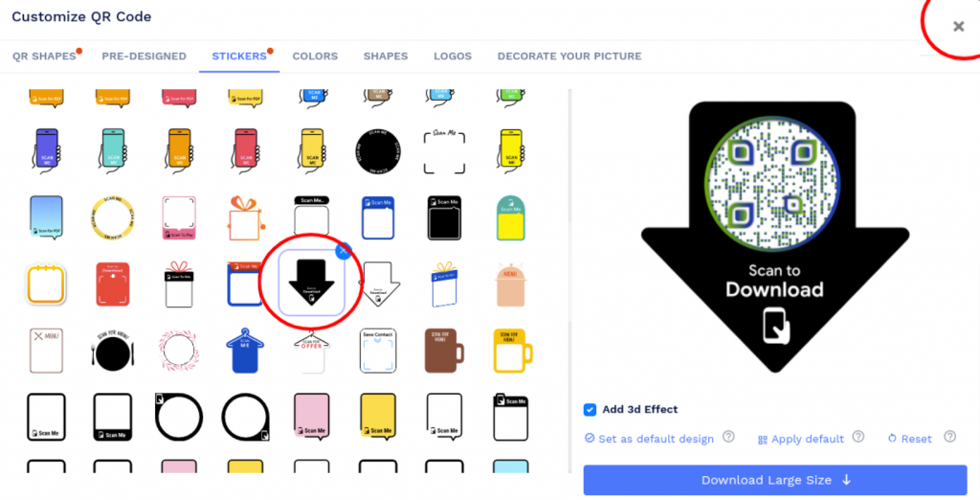Toggle the Add 3d Effect checkbox
This screenshot has width=980, height=500.
[590, 409]
